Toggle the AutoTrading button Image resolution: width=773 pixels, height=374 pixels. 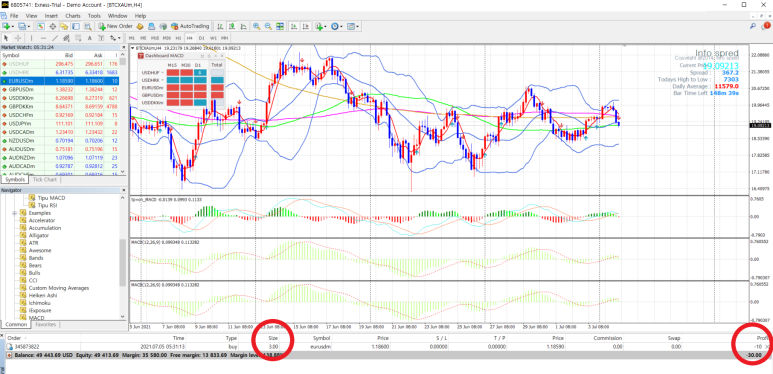[191, 26]
